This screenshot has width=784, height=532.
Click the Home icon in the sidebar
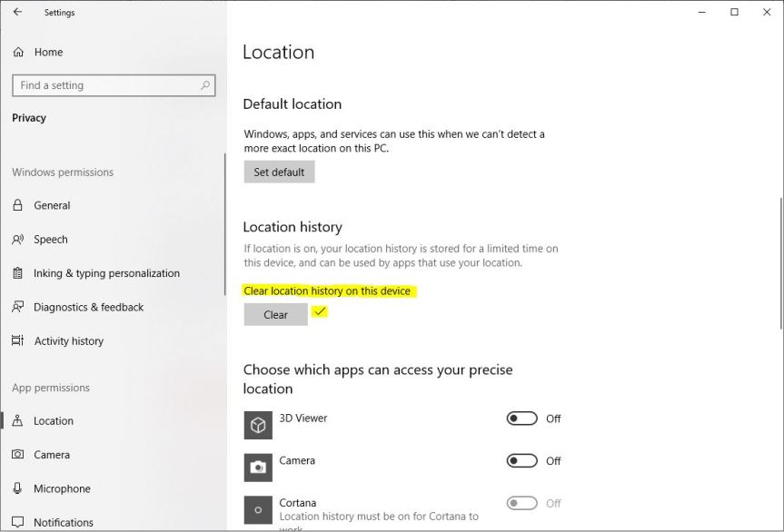(19, 52)
